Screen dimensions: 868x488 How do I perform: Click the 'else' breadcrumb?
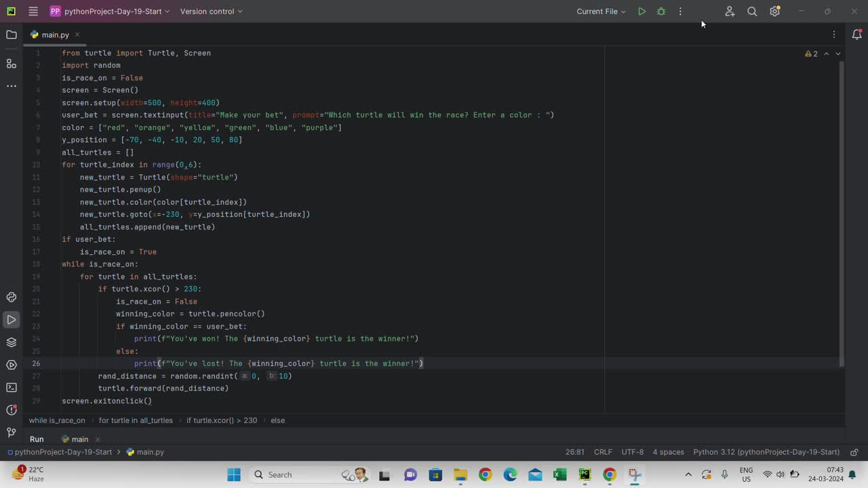point(278,420)
